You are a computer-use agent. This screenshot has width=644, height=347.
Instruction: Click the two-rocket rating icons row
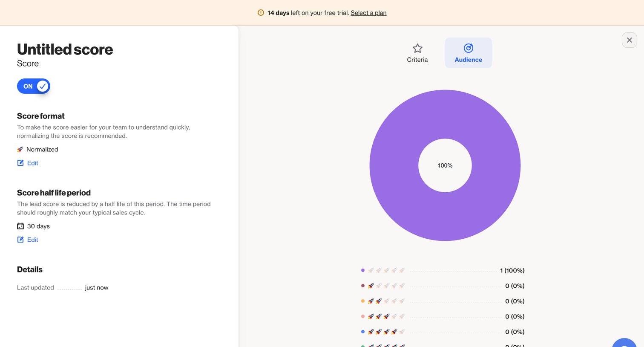(x=386, y=301)
